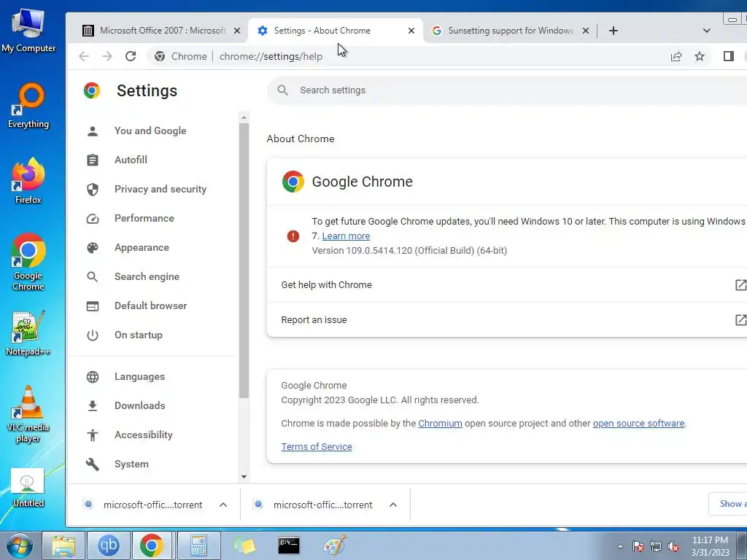Click the browser back arrow
The width and height of the screenshot is (747, 560).
84,56
